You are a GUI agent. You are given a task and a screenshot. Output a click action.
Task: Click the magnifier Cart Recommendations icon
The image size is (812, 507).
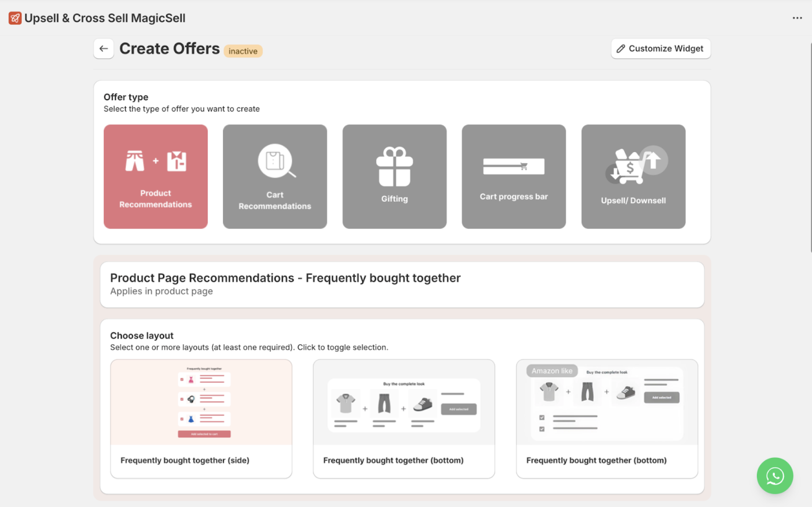(x=276, y=161)
